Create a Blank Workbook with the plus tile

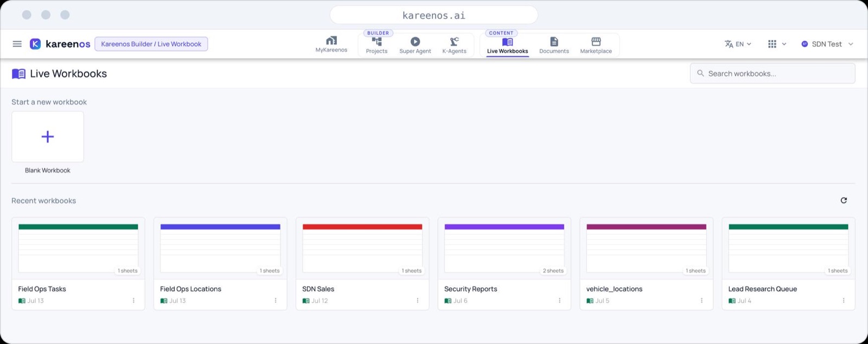tap(48, 137)
